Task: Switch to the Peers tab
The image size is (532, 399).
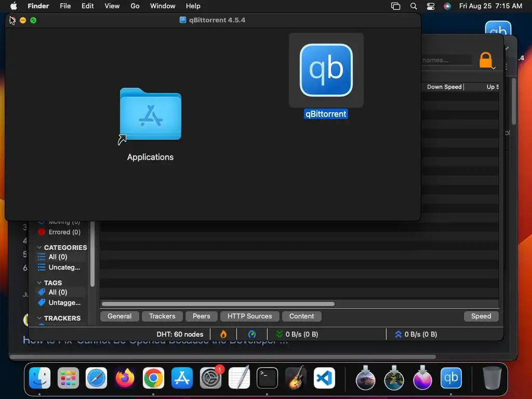Action: click(x=201, y=316)
